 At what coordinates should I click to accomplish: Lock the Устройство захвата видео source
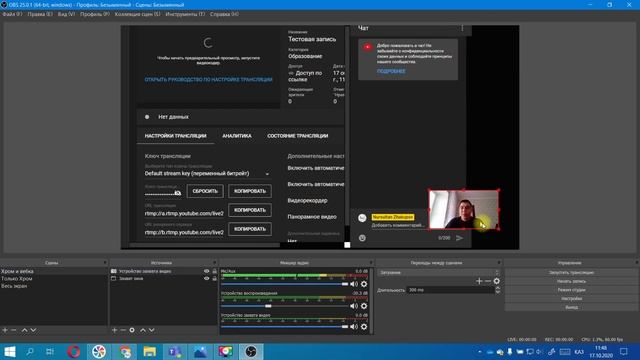tap(214, 271)
